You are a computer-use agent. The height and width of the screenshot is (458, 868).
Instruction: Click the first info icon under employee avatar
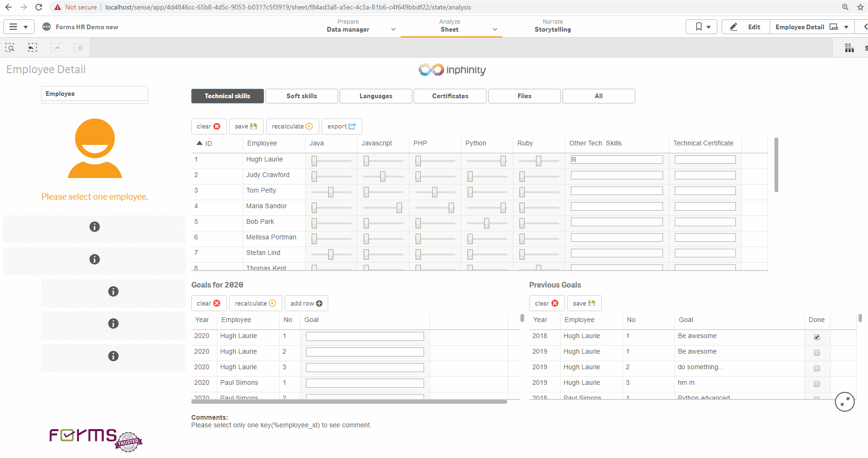pyautogui.click(x=94, y=227)
